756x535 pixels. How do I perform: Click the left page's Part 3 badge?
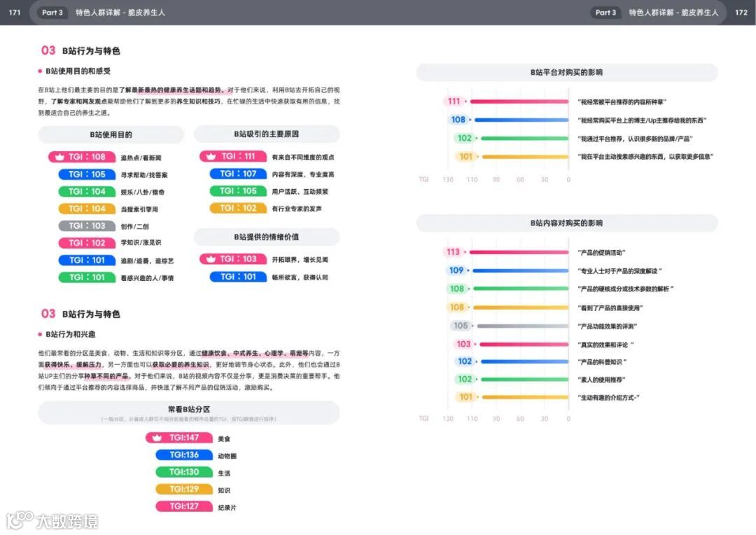tap(52, 13)
